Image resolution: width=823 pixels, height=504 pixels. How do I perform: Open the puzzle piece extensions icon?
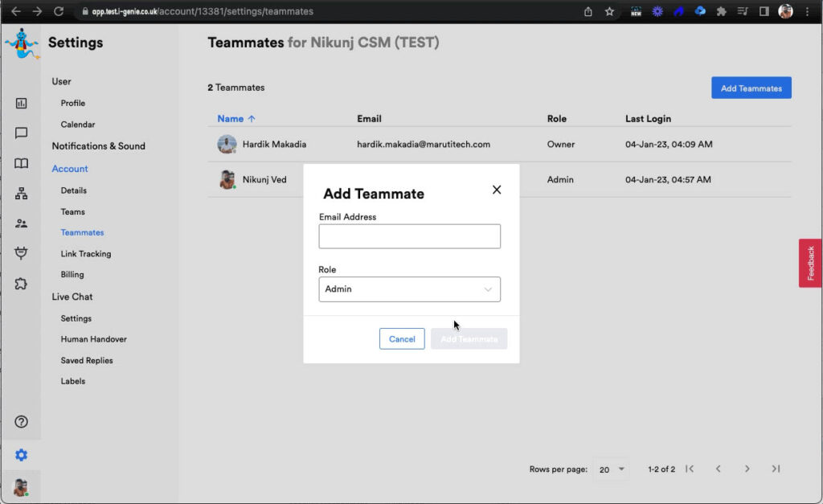(21, 284)
